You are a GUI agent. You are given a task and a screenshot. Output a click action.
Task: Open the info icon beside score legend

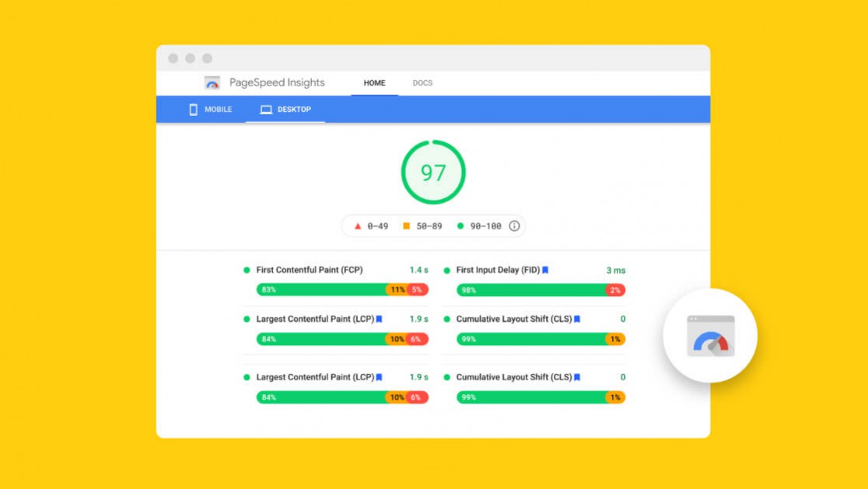(514, 225)
